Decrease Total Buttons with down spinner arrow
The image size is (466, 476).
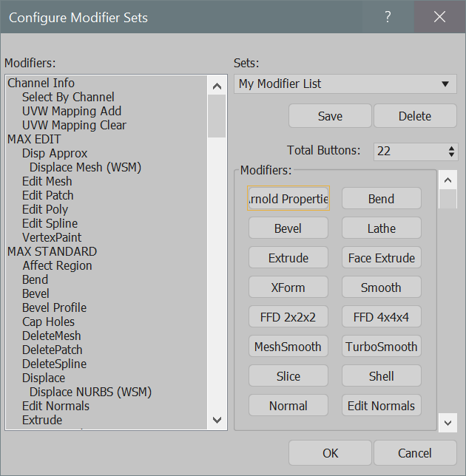(451, 154)
